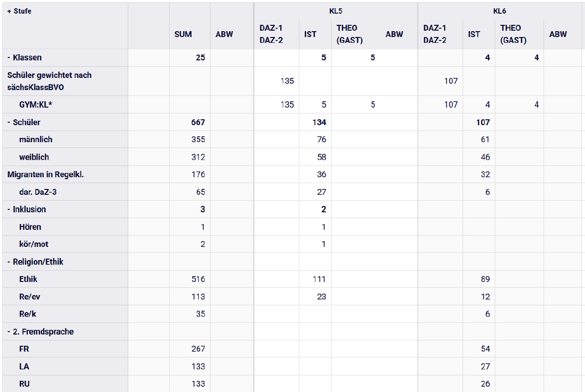Collapse the Schüler row group
585x392 pixels.
coord(9,122)
